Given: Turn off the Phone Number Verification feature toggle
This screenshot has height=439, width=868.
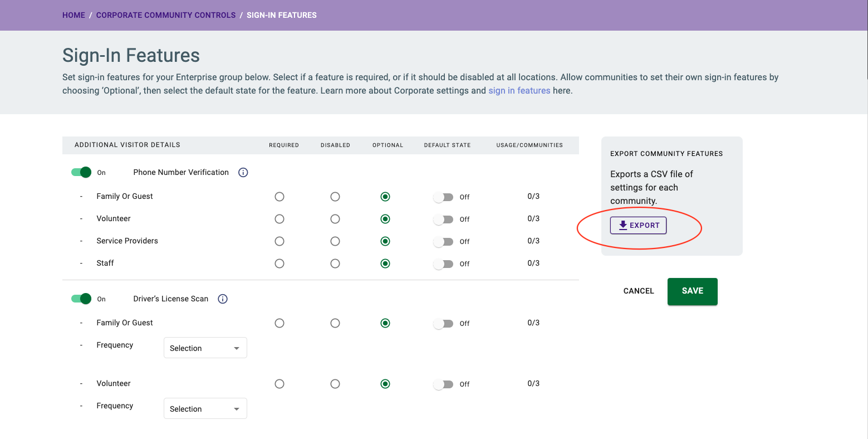Looking at the screenshot, I should 80,172.
